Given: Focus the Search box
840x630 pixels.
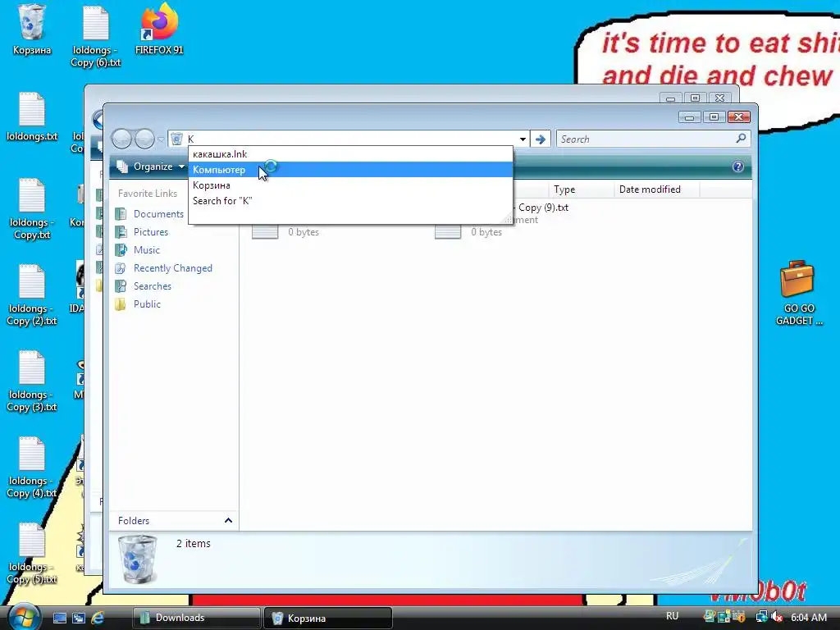Looking at the screenshot, I should click(646, 139).
